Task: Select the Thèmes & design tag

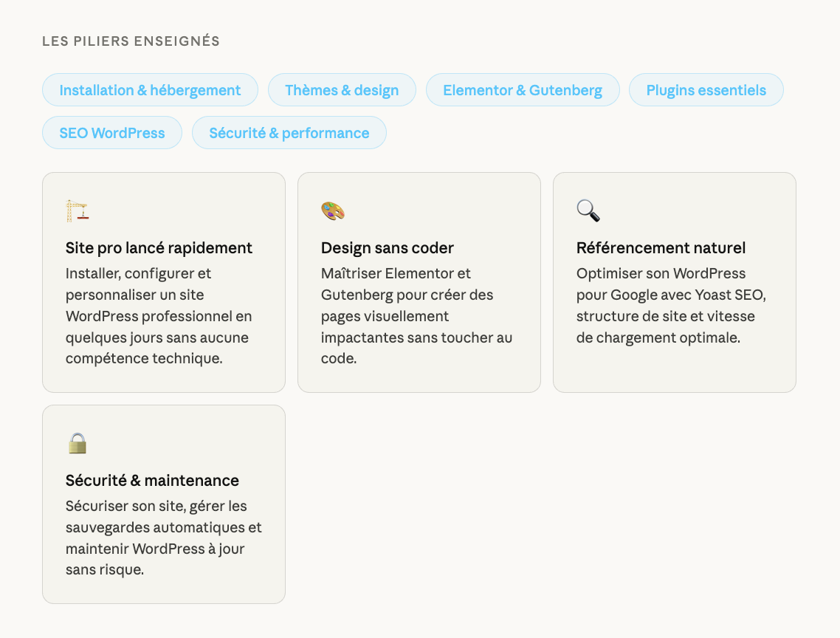Action: click(x=342, y=90)
